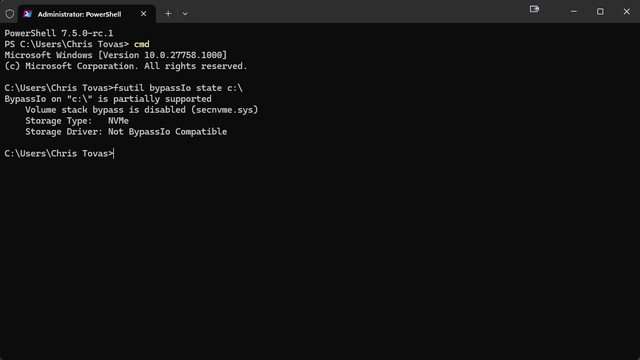Click the administrator shield icon

[10, 14]
